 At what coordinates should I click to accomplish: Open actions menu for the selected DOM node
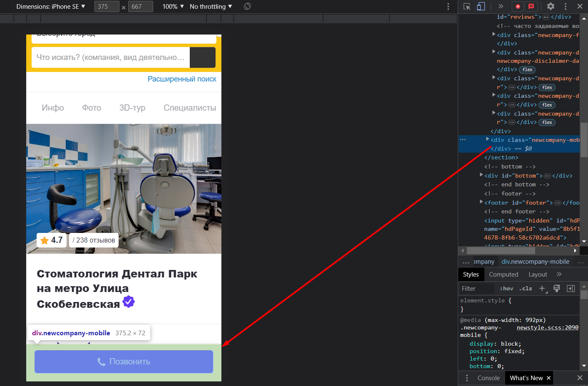click(x=463, y=140)
